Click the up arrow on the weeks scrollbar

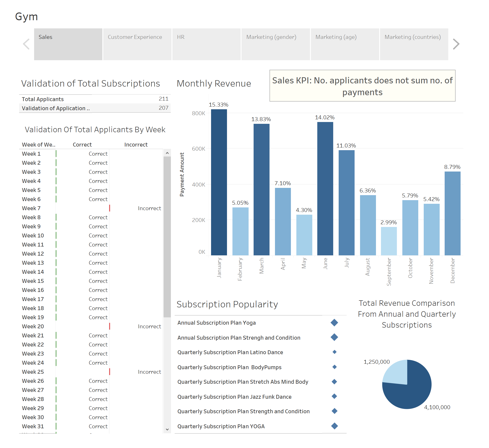click(x=167, y=153)
